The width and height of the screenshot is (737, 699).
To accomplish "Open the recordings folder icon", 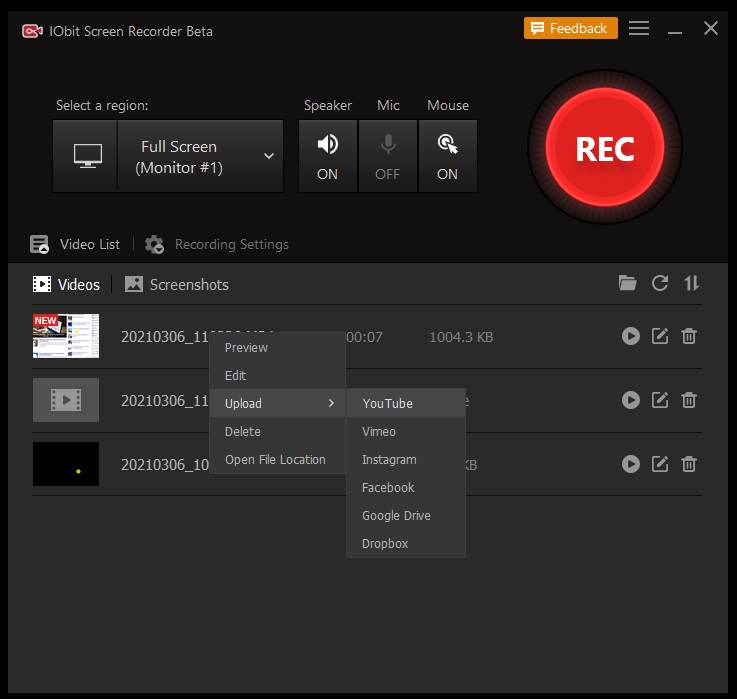I will click(627, 283).
